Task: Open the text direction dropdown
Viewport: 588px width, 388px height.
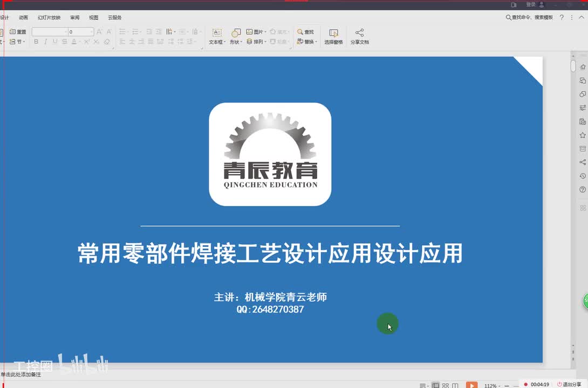Action: (170, 32)
